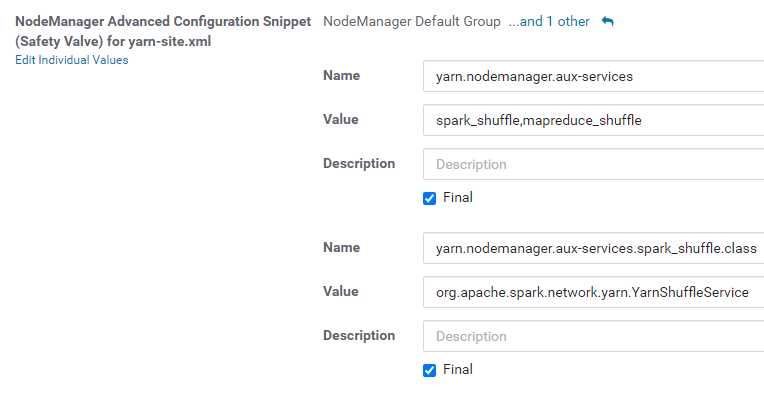
Task: Focus the first empty Description field
Action: 594,164
